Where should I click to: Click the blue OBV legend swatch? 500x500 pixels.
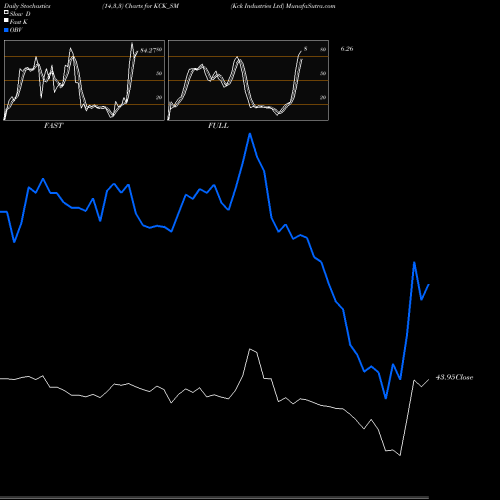[x=6, y=30]
